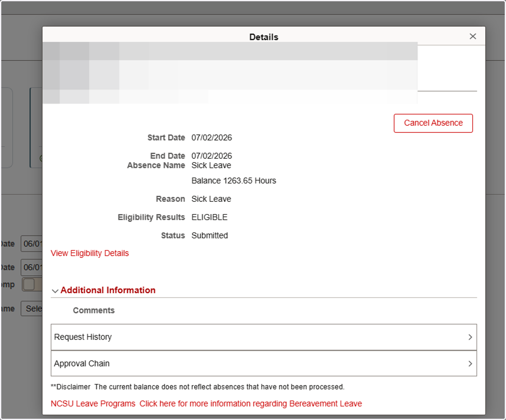The width and height of the screenshot is (506, 420).
Task: Close the Details dialog
Action: pos(473,36)
